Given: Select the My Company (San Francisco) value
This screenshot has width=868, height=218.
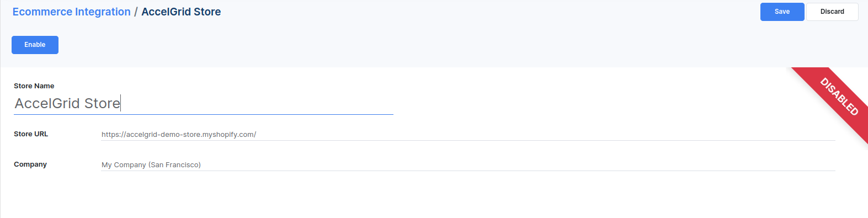Looking at the screenshot, I should (151, 164).
